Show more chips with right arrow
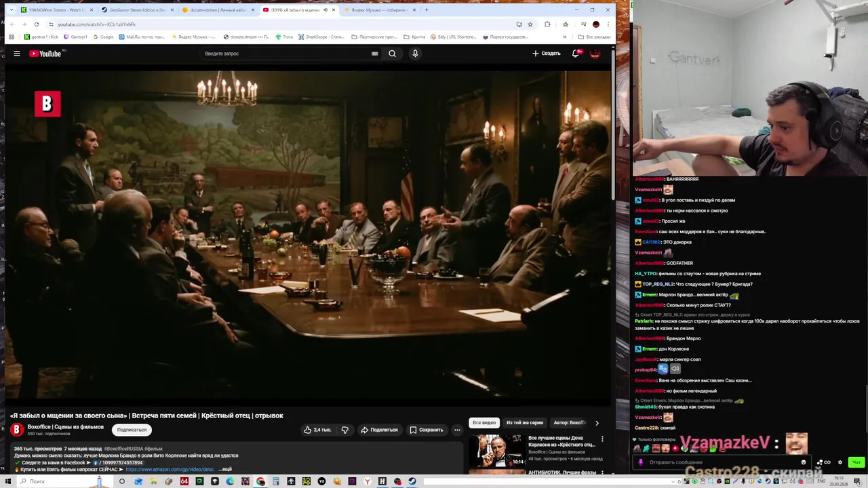Screen dimensions: 868x488 pyautogui.click(x=597, y=423)
